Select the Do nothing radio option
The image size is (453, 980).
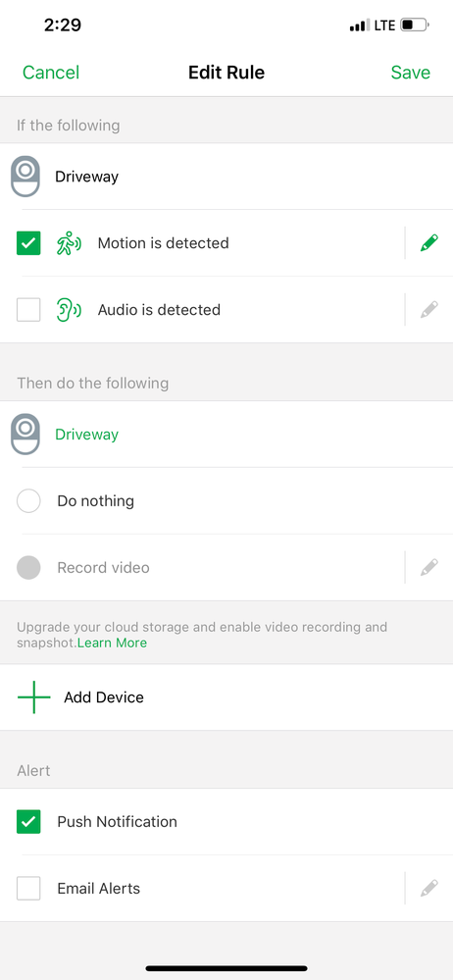click(28, 500)
